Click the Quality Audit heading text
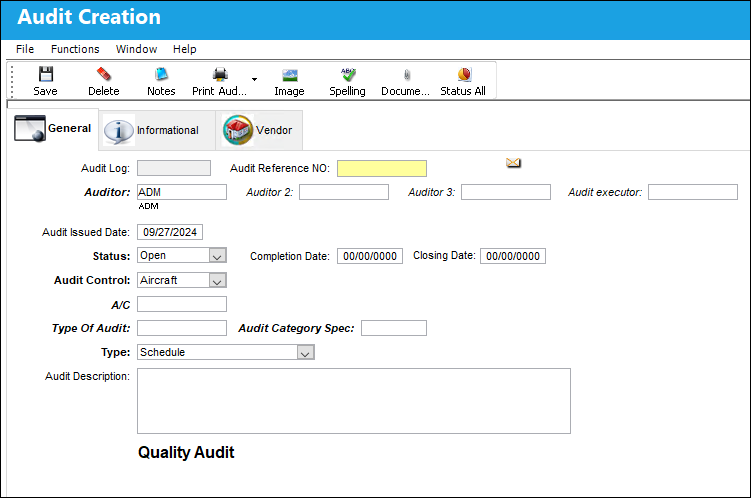This screenshot has height=498, width=751. [x=186, y=453]
